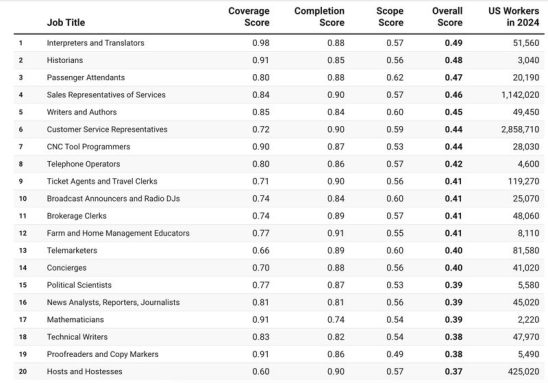
Task: Click Customer Service Representatives job title
Action: click(107, 129)
